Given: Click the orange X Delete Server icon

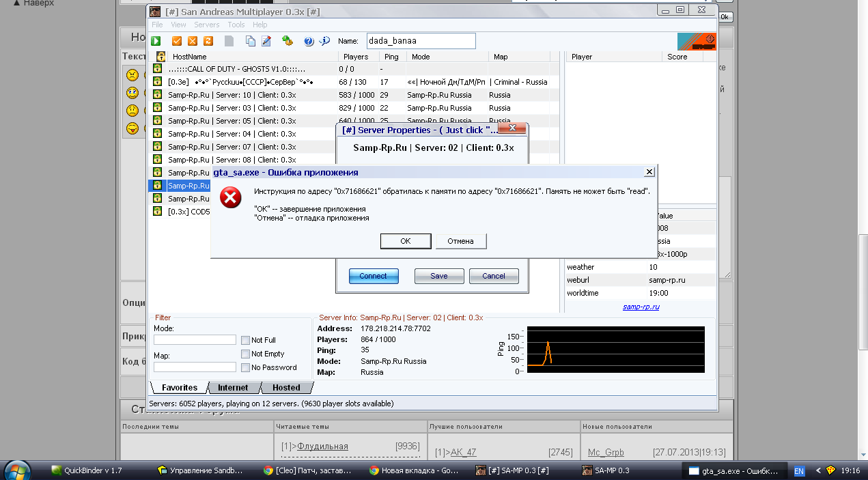Looking at the screenshot, I should [x=193, y=41].
